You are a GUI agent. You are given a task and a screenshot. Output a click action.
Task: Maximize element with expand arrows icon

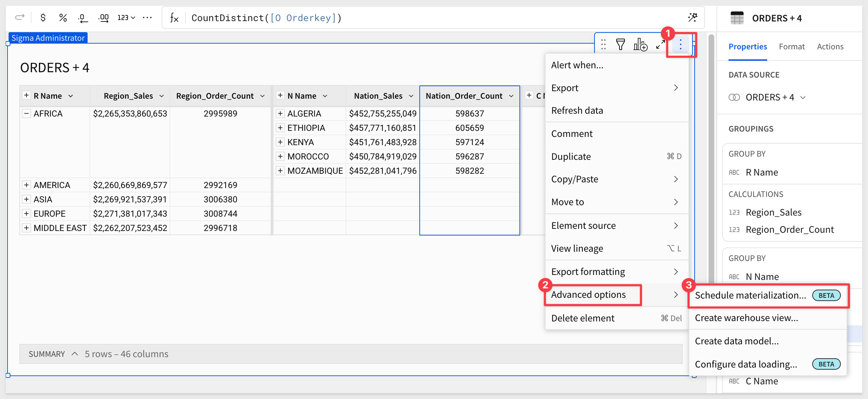661,44
